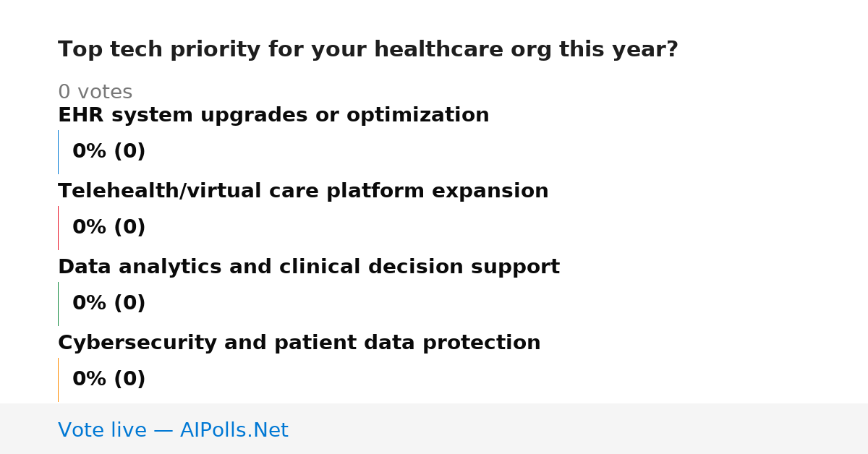Screen dimensions: 868x454
Task: Vote for Cybersecurity and patient data protection
Action: click(x=299, y=343)
